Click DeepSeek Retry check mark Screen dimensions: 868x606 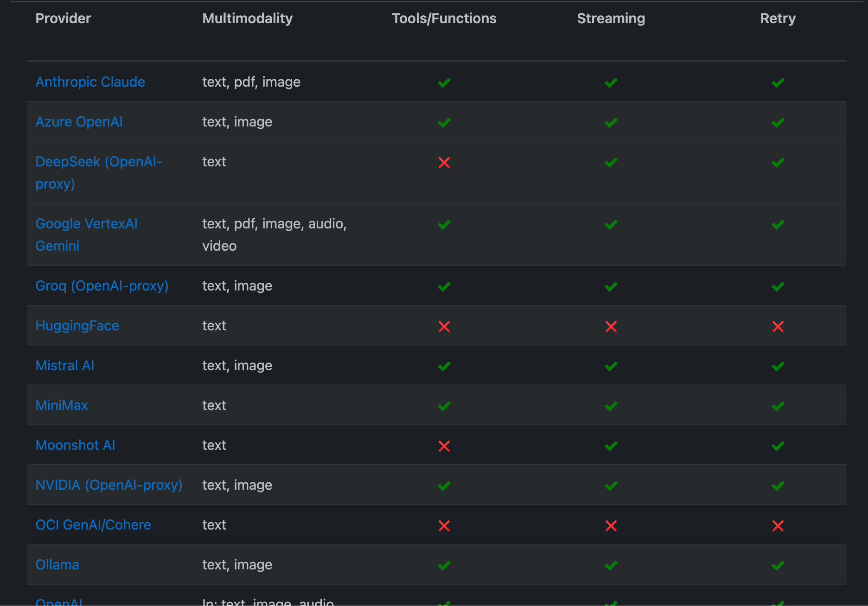(778, 163)
